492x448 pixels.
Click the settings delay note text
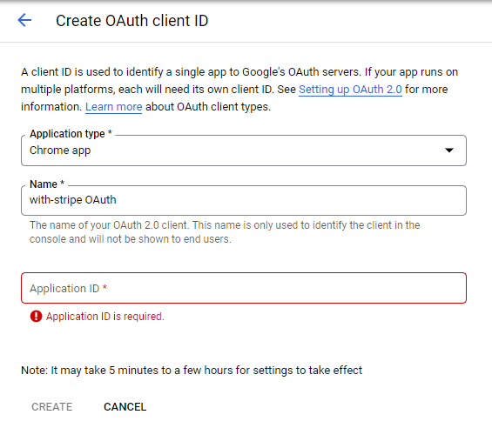coord(192,371)
